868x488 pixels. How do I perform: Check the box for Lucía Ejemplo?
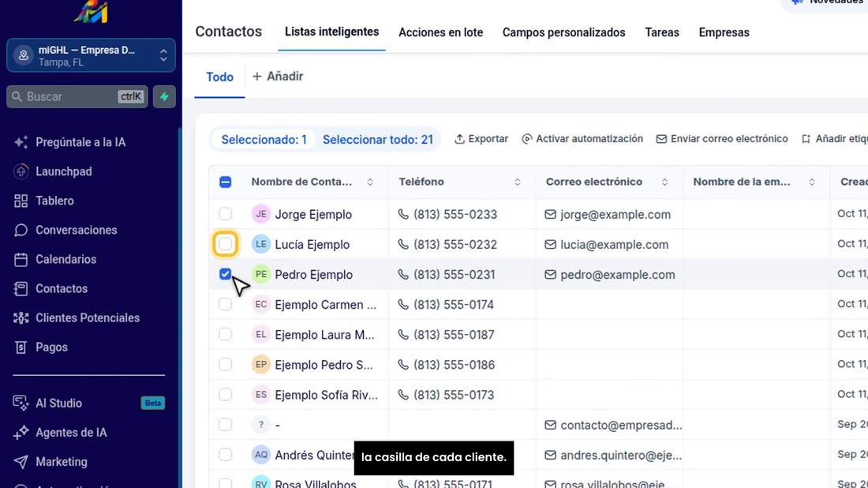point(226,244)
